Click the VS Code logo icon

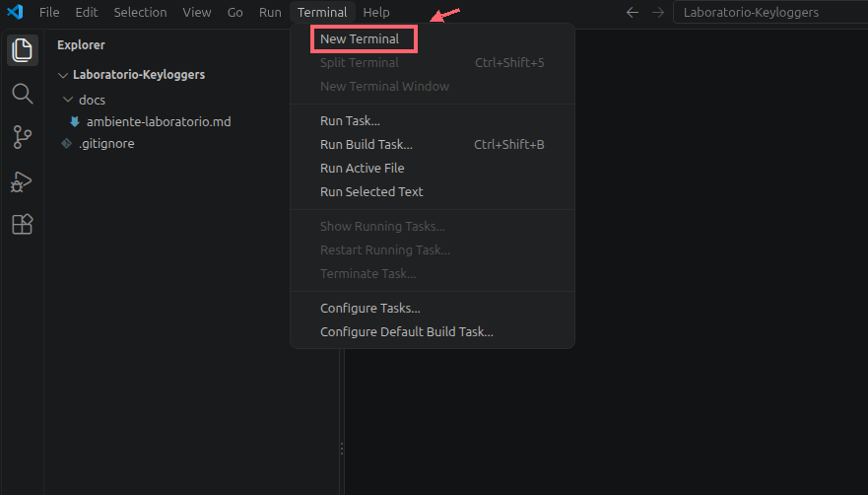pos(16,12)
